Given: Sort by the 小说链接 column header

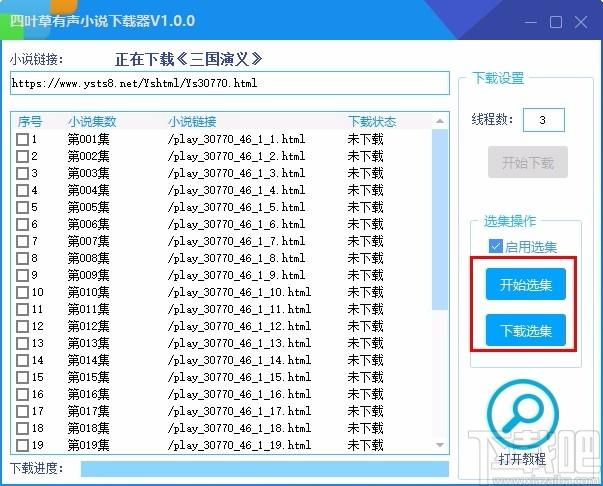Looking at the screenshot, I should [x=192, y=122].
